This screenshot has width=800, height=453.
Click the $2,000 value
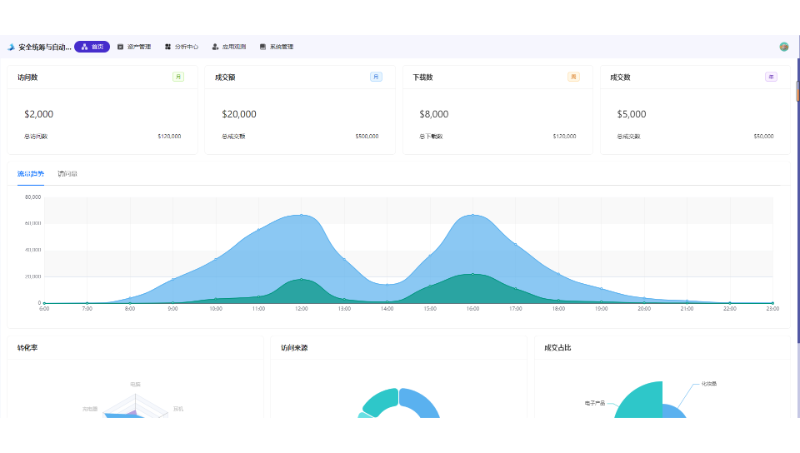click(39, 114)
